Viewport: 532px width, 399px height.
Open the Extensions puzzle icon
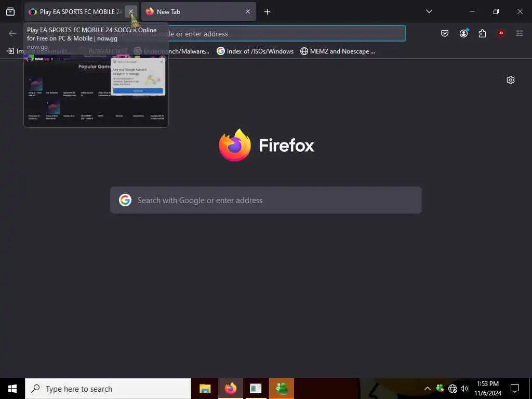[482, 33]
